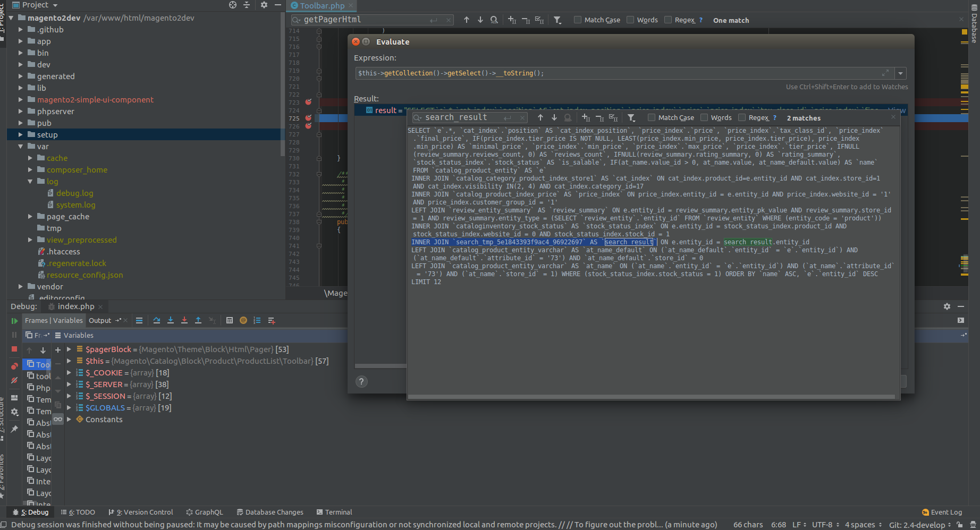980x530 pixels.
Task: Open GraphQL tool window
Action: [205, 512]
